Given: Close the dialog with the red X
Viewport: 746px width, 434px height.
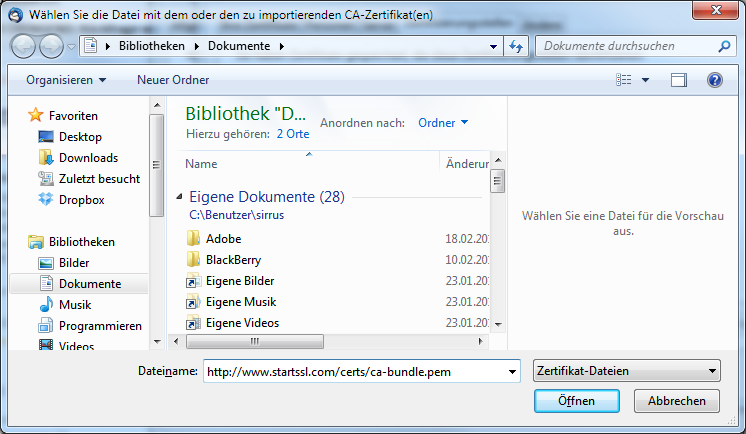Looking at the screenshot, I should click(x=716, y=10).
